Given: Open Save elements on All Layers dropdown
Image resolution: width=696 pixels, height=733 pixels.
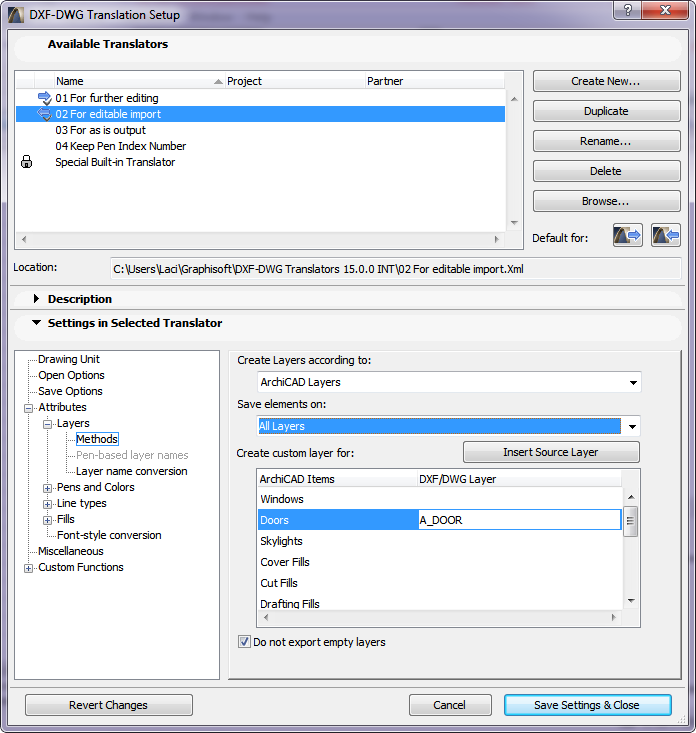Looking at the screenshot, I should coord(449,426).
